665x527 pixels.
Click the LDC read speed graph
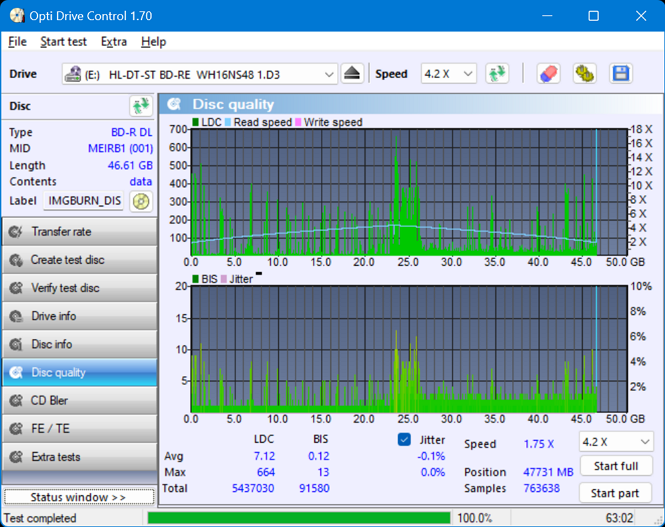pos(409,192)
